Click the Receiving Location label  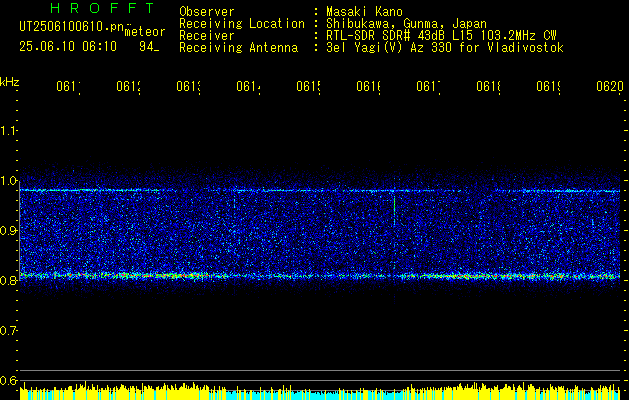pos(242,24)
